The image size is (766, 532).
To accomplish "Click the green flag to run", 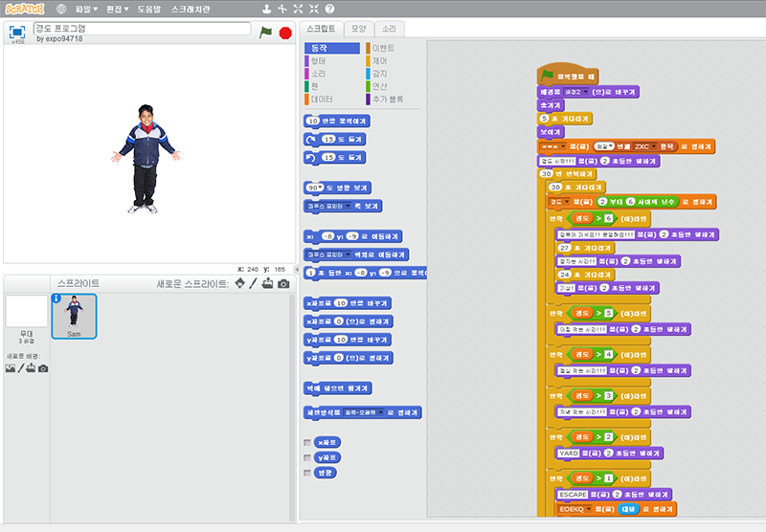I will pyautogui.click(x=265, y=32).
